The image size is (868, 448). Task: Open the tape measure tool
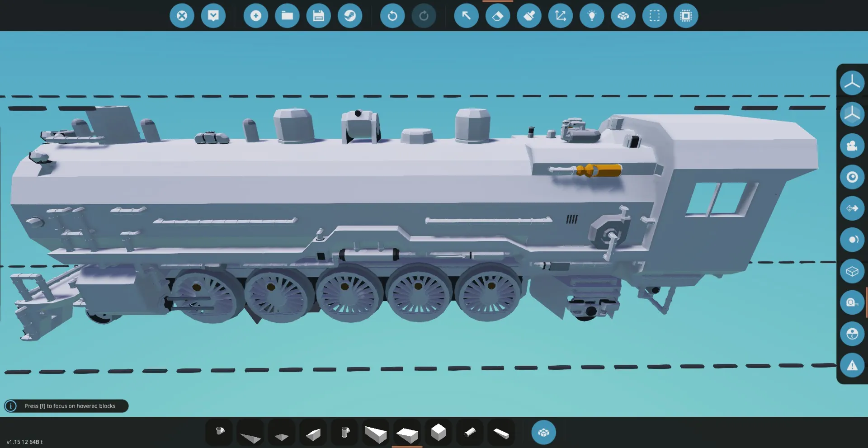pyautogui.click(x=852, y=302)
